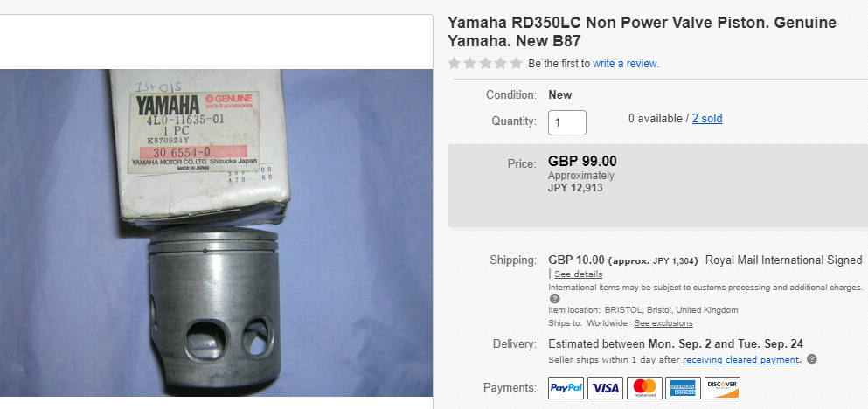Click help icon beside receiving cleared payment
This screenshot has width=868, height=409.
(811, 359)
